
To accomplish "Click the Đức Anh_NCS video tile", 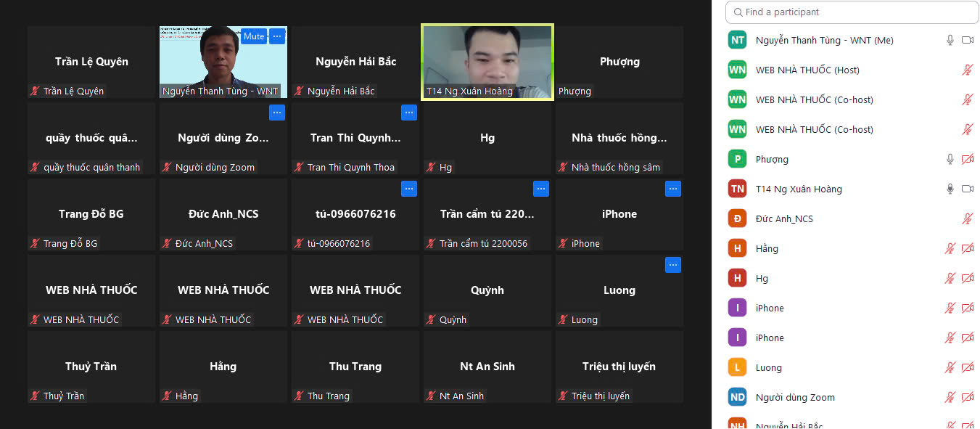I will tap(223, 214).
